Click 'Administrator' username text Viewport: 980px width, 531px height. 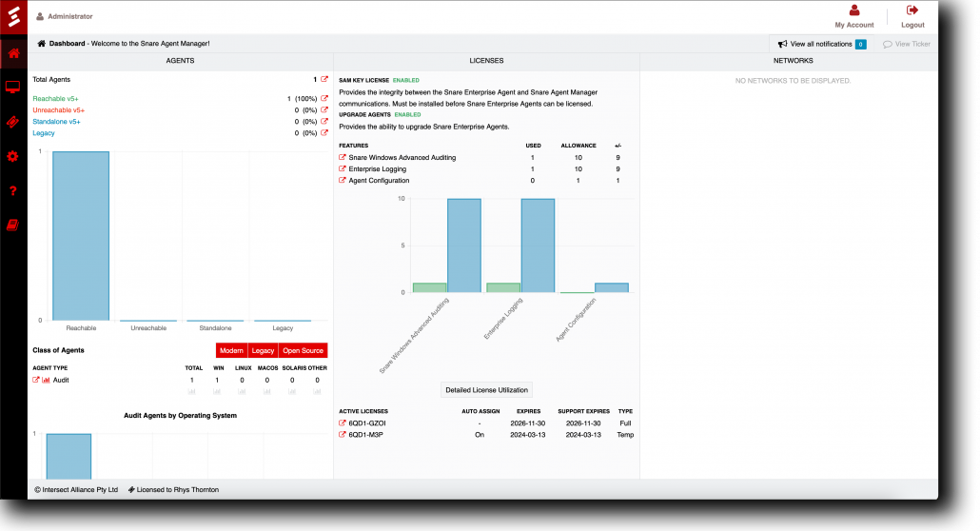coord(70,16)
